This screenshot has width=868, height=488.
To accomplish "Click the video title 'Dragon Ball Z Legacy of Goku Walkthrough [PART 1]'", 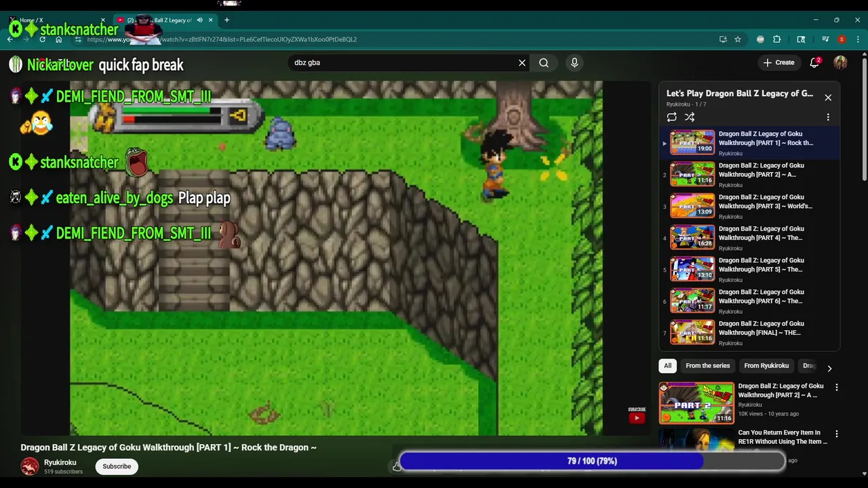I will point(169,447).
